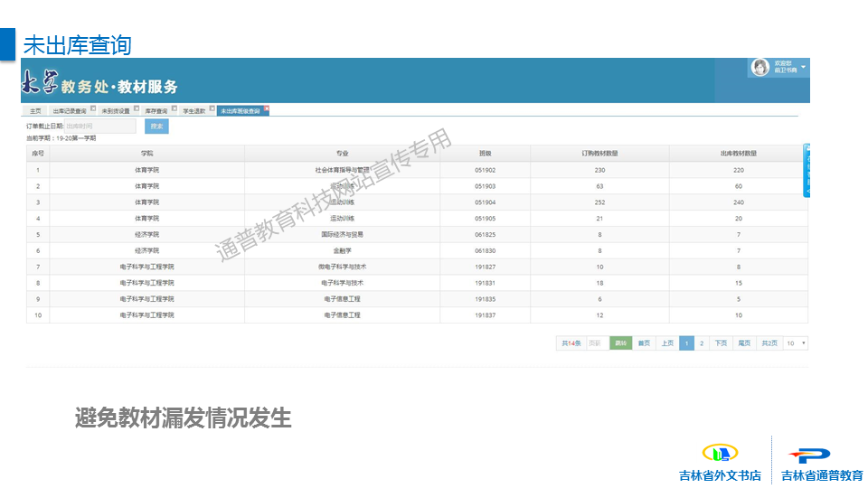Click the page number input box

pyautogui.click(x=598, y=343)
